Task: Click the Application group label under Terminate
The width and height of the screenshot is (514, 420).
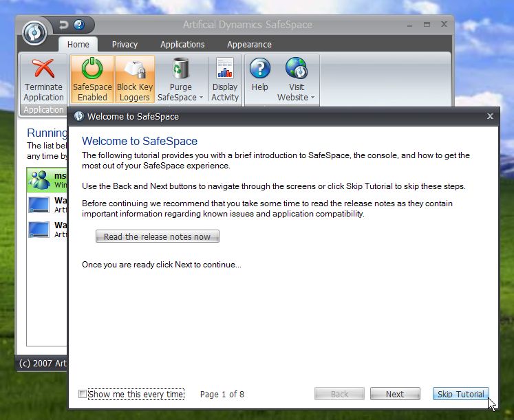Action: [x=43, y=110]
